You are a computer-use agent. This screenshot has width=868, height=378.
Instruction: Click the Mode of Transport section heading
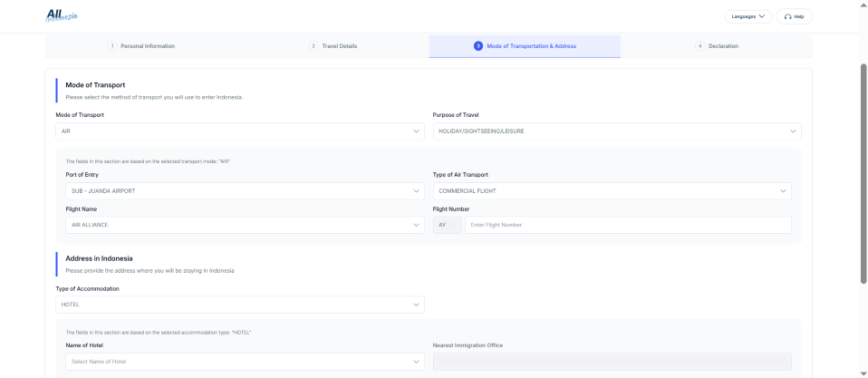pos(95,85)
